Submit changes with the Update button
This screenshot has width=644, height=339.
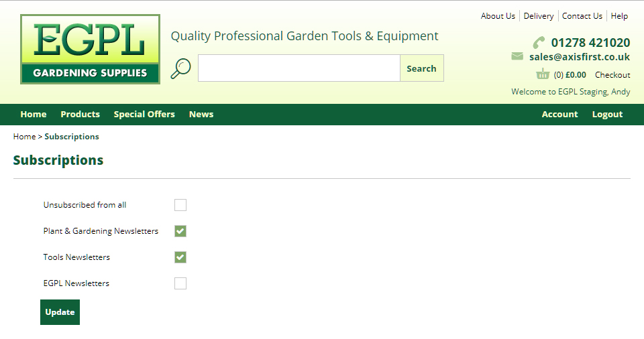coord(60,312)
